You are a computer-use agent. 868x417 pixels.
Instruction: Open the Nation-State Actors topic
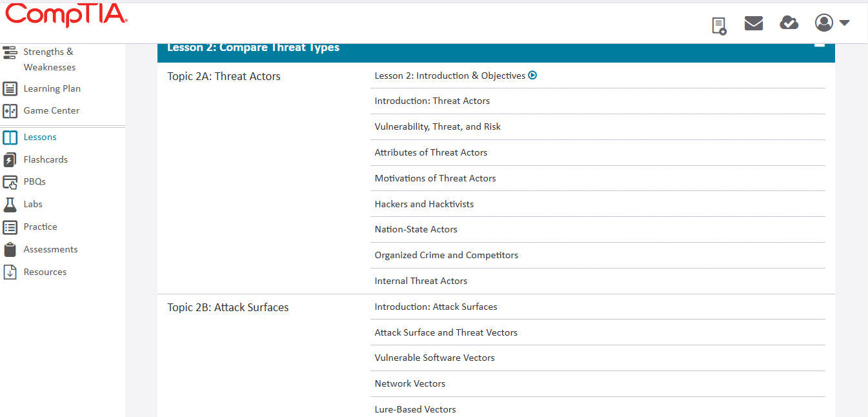pos(416,229)
